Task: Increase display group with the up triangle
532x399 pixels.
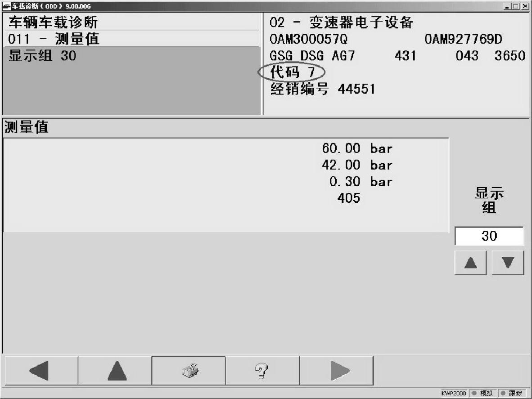Action: (471, 263)
